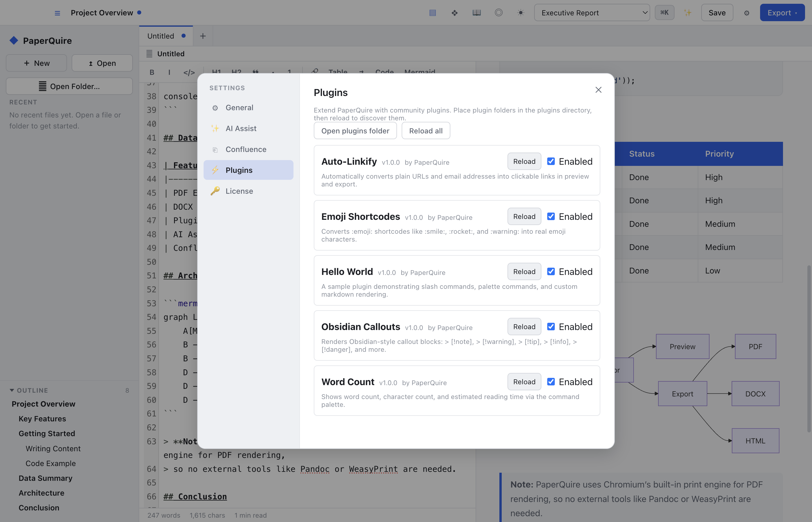Image resolution: width=812 pixels, height=522 pixels.
Task: Click the circular focus mode icon
Action: pos(499,13)
